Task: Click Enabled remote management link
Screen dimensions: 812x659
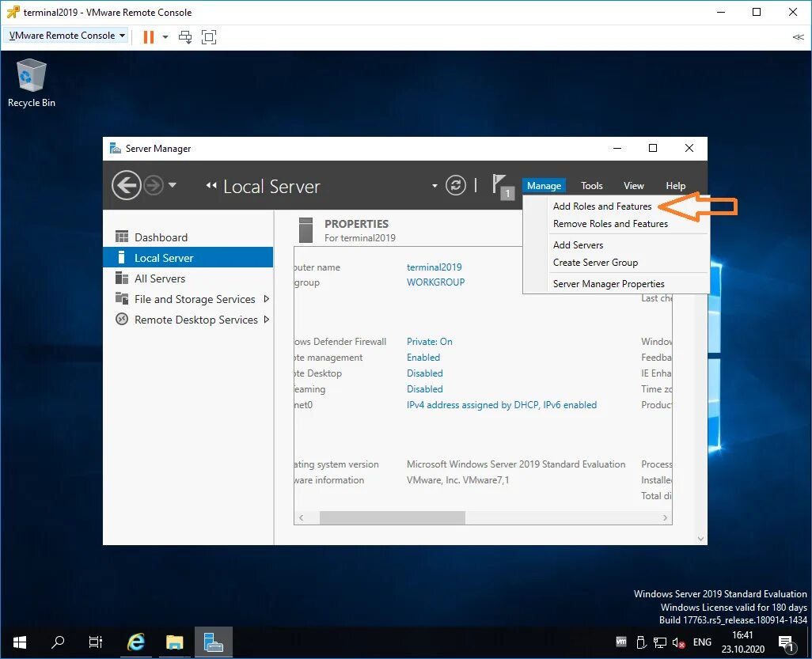Action: 423,358
